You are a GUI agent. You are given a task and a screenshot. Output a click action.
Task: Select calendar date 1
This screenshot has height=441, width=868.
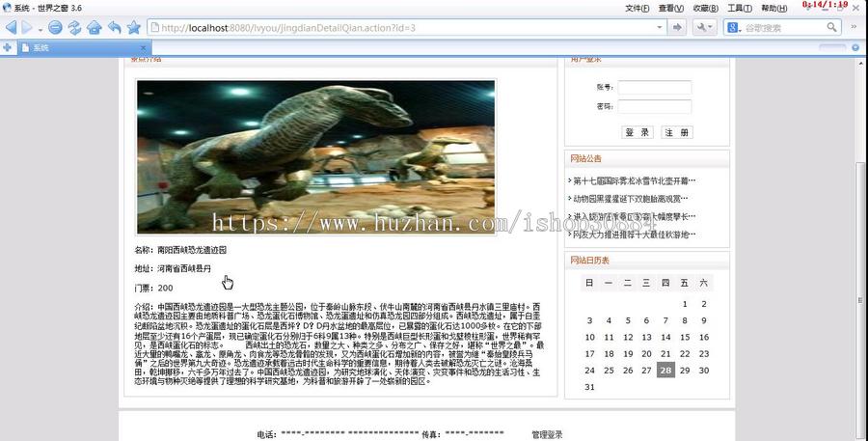point(685,304)
